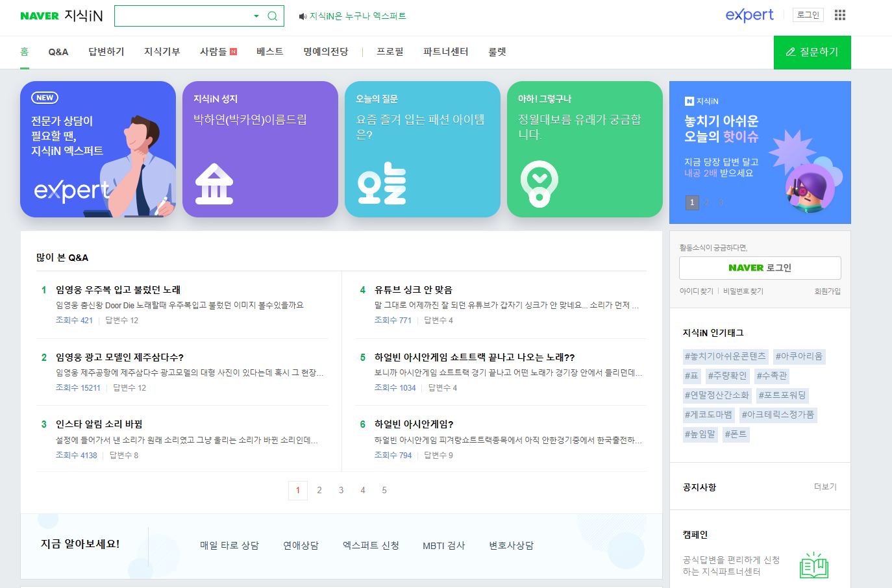Image resolution: width=892 pixels, height=588 pixels.
Task: Open question 유튜브 싱크 안 맞음
Action: click(x=414, y=289)
